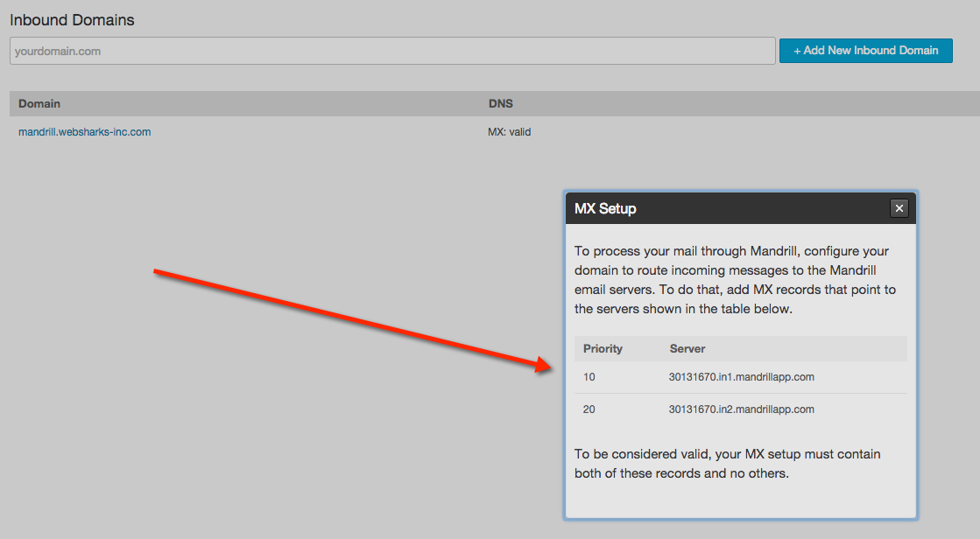
Task: Click the Inbound Domains heading
Action: pyautogui.click(x=72, y=20)
